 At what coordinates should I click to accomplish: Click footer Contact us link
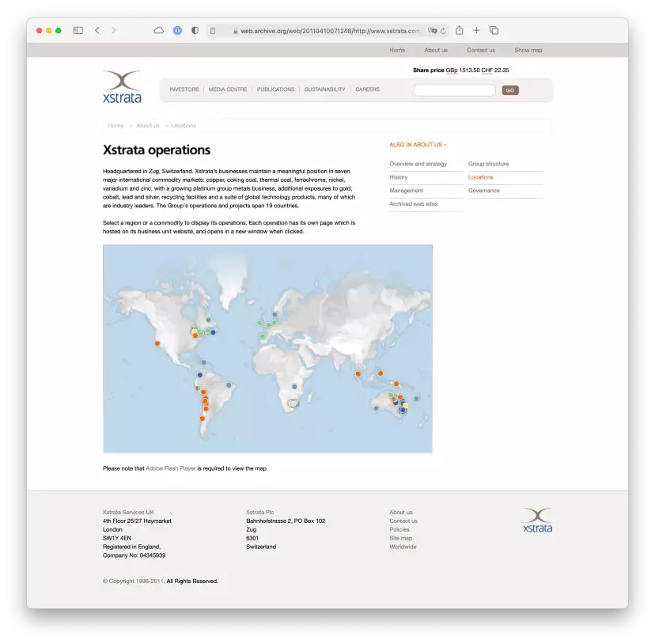click(x=403, y=521)
